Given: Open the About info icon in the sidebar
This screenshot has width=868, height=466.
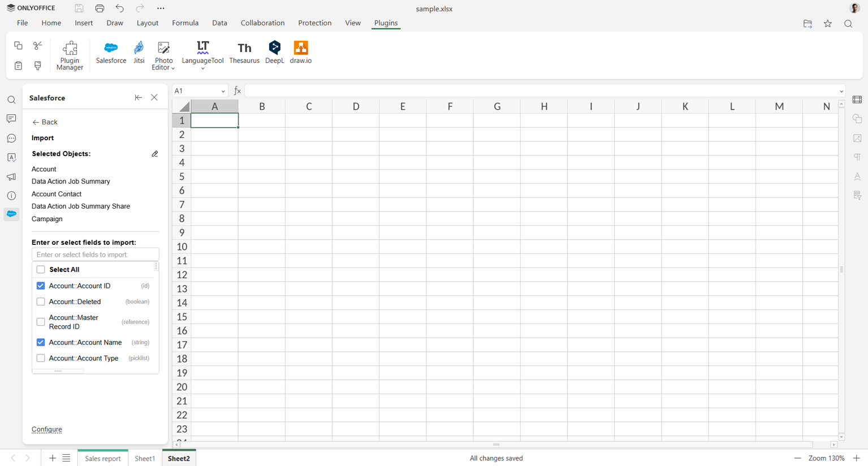Looking at the screenshot, I should pyautogui.click(x=11, y=196).
